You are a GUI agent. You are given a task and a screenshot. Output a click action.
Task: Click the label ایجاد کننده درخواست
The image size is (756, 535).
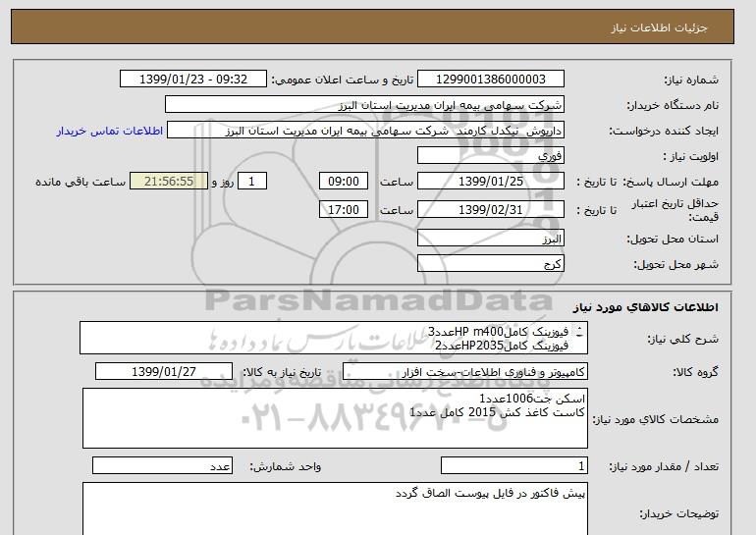[664, 131]
